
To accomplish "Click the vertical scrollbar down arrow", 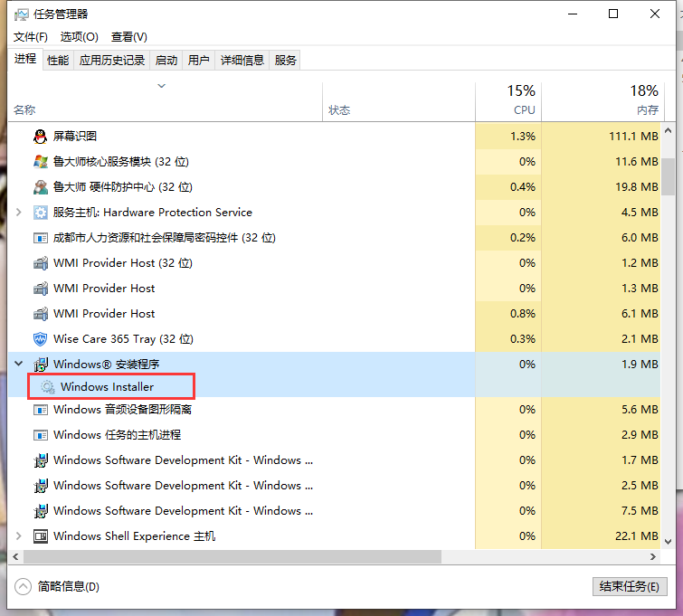I will pos(668,542).
